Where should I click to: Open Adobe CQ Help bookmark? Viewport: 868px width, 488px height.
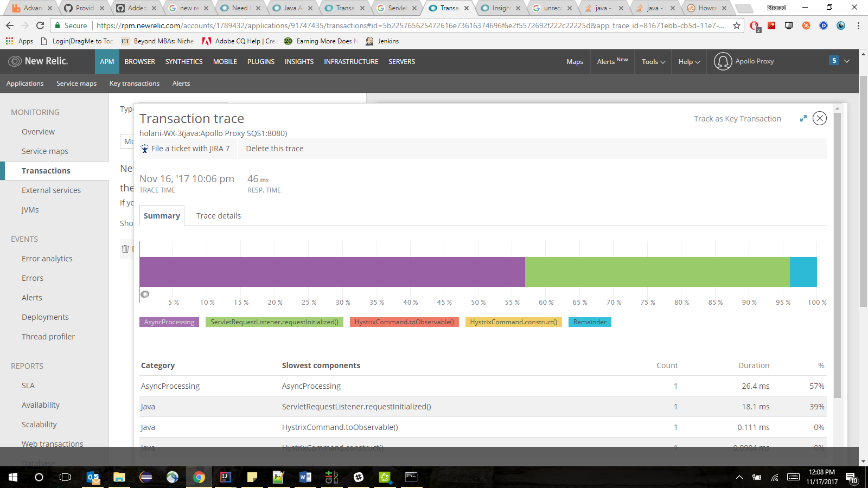[x=239, y=41]
